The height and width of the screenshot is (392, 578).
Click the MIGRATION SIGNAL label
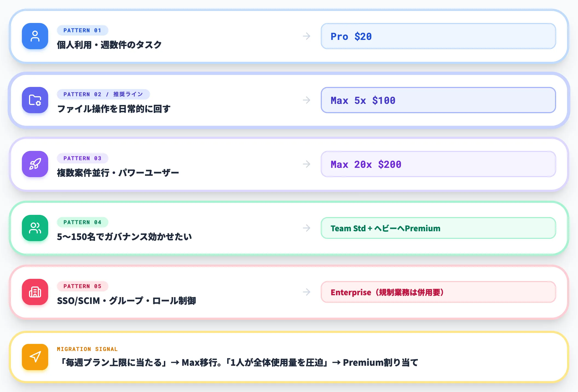pyautogui.click(x=87, y=349)
